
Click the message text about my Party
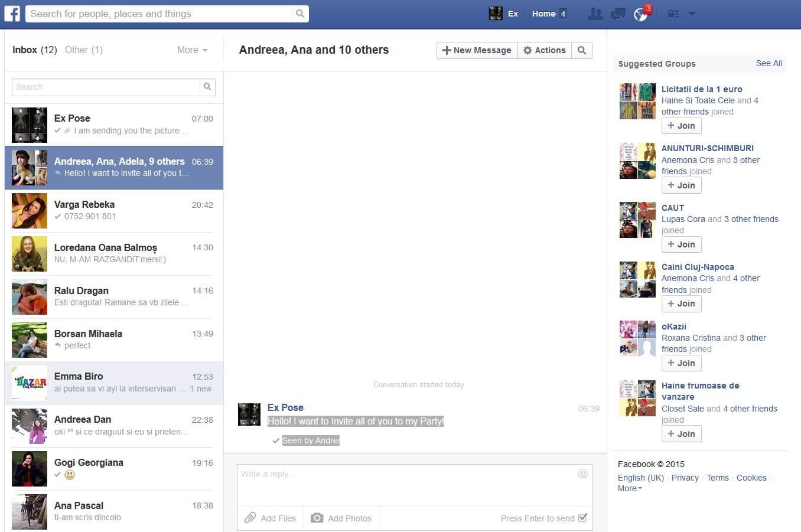point(356,422)
